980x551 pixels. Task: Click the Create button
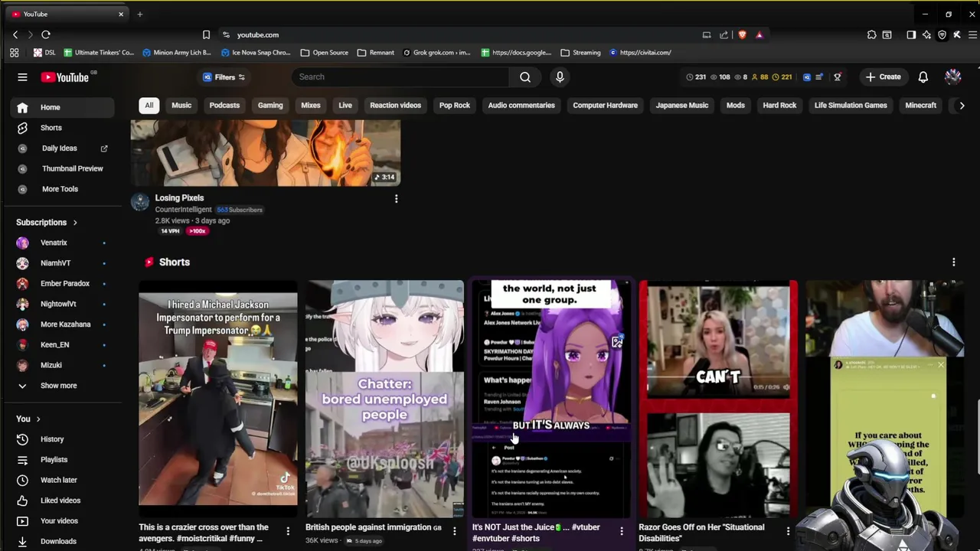pos(883,77)
